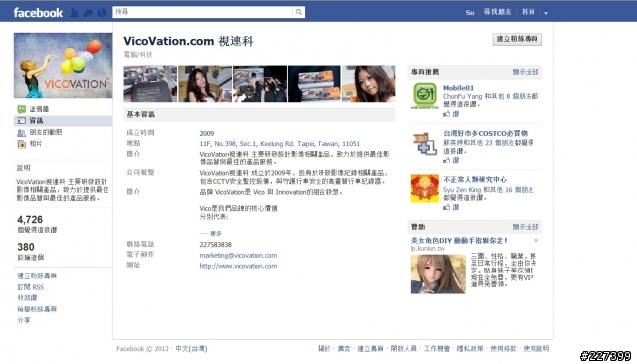
Task: Select the info tab in left sidebar
Action: tap(63, 121)
